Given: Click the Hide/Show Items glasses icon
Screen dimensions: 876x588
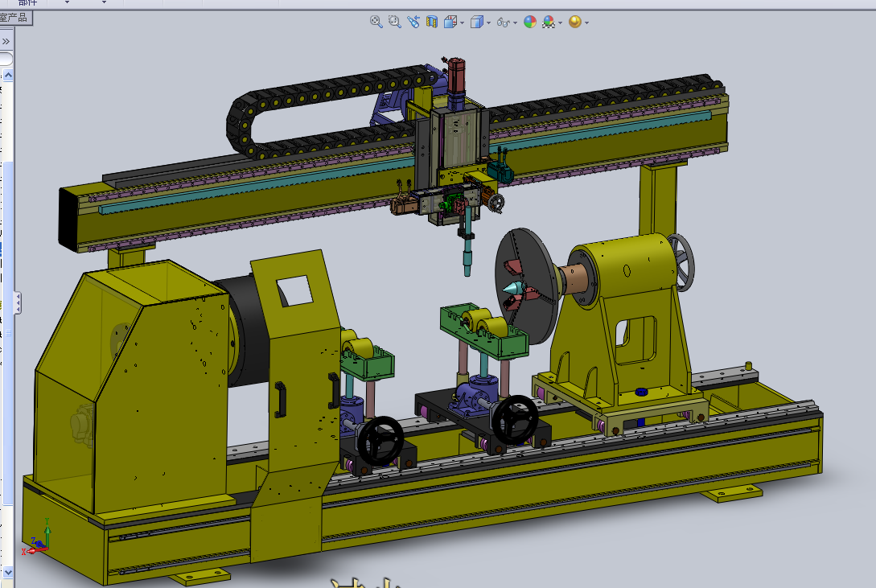Looking at the screenshot, I should click(504, 23).
